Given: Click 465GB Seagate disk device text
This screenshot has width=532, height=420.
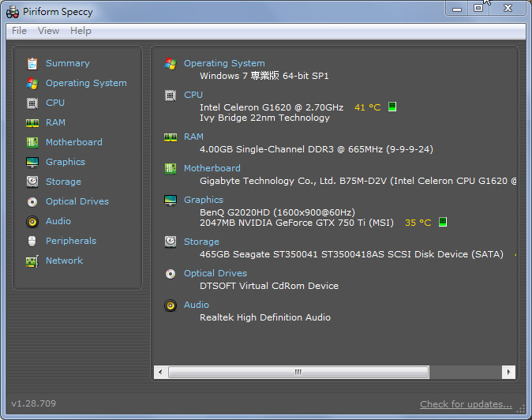Looking at the screenshot, I should click(x=351, y=254).
